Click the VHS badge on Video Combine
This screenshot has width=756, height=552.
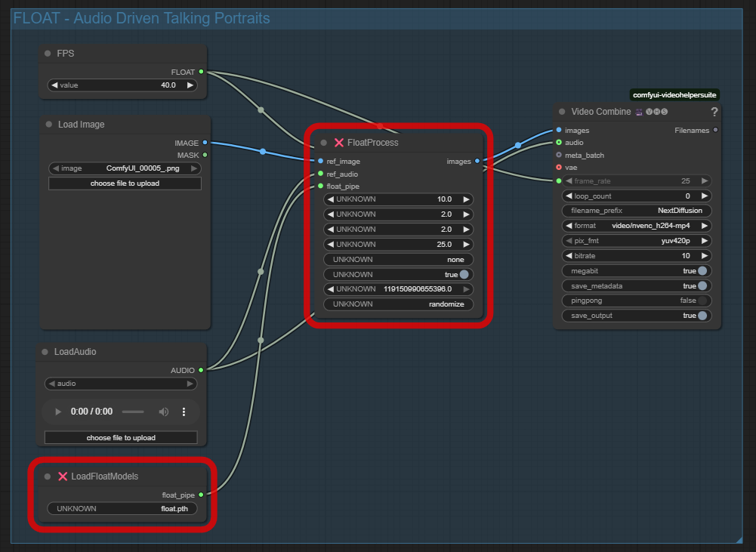click(x=656, y=112)
